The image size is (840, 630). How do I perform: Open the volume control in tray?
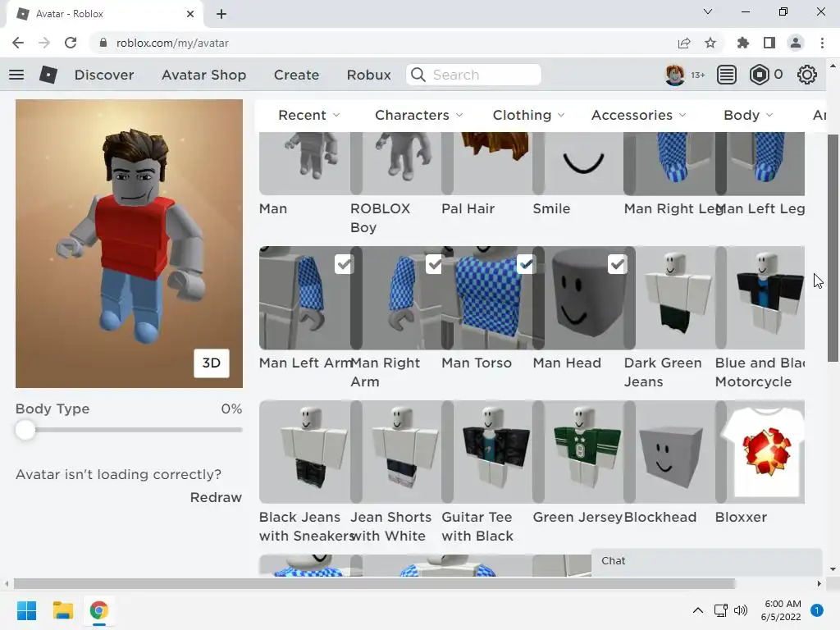pyautogui.click(x=741, y=610)
